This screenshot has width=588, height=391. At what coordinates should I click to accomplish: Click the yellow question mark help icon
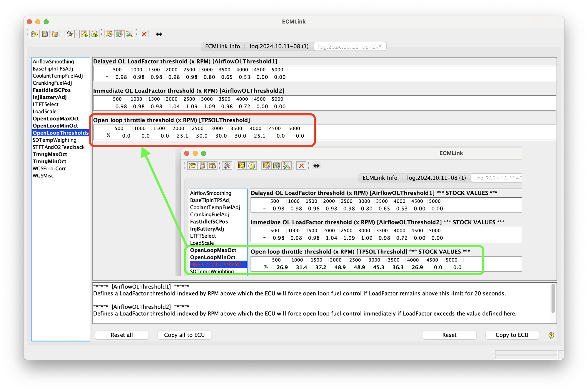point(551,335)
